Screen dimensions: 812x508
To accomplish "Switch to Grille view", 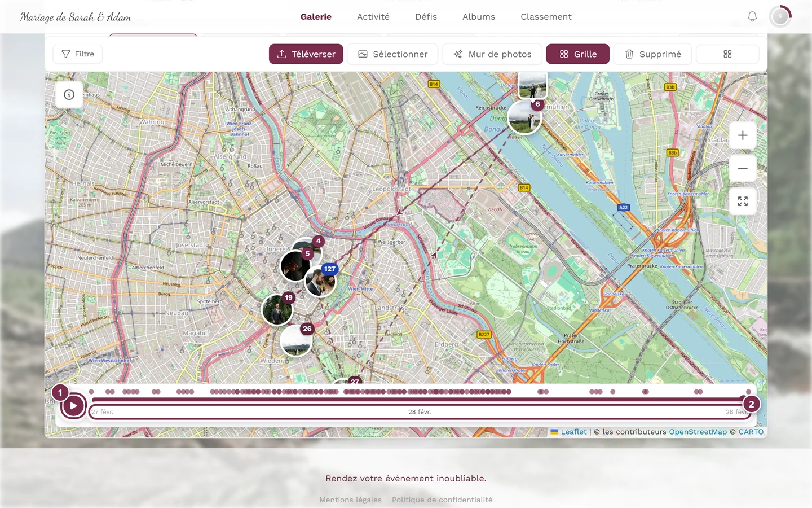I will 578,54.
